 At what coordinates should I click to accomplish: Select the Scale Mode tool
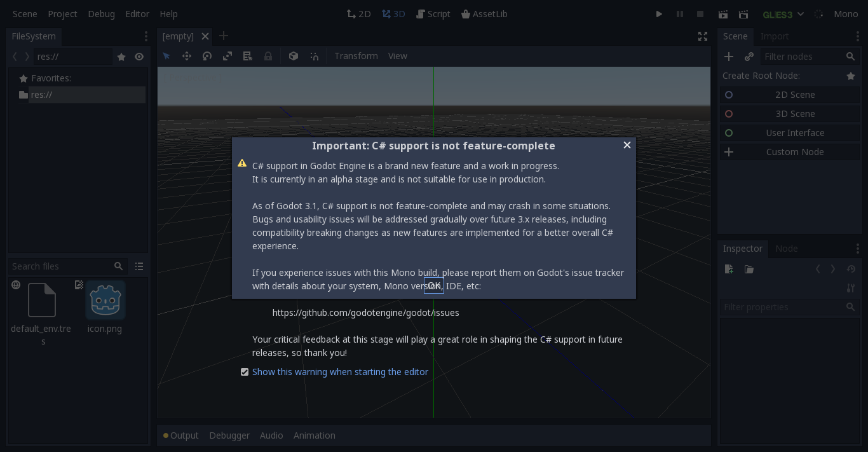(x=227, y=56)
